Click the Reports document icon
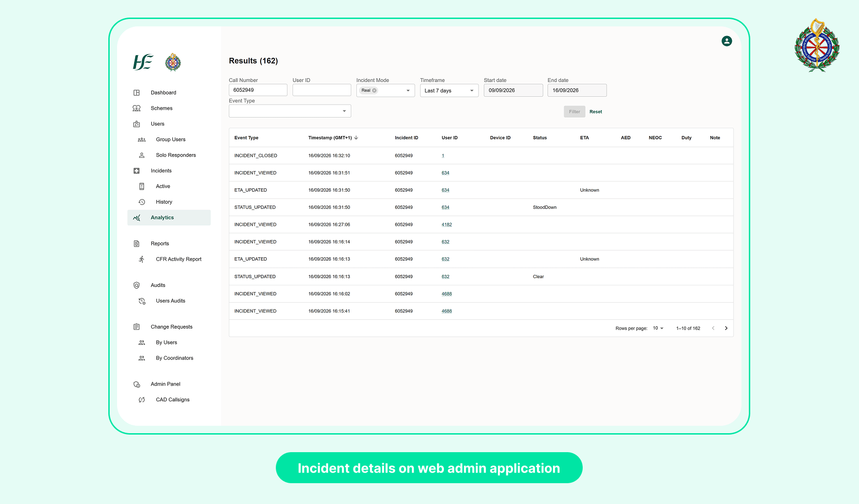The height and width of the screenshot is (504, 859). (x=137, y=244)
